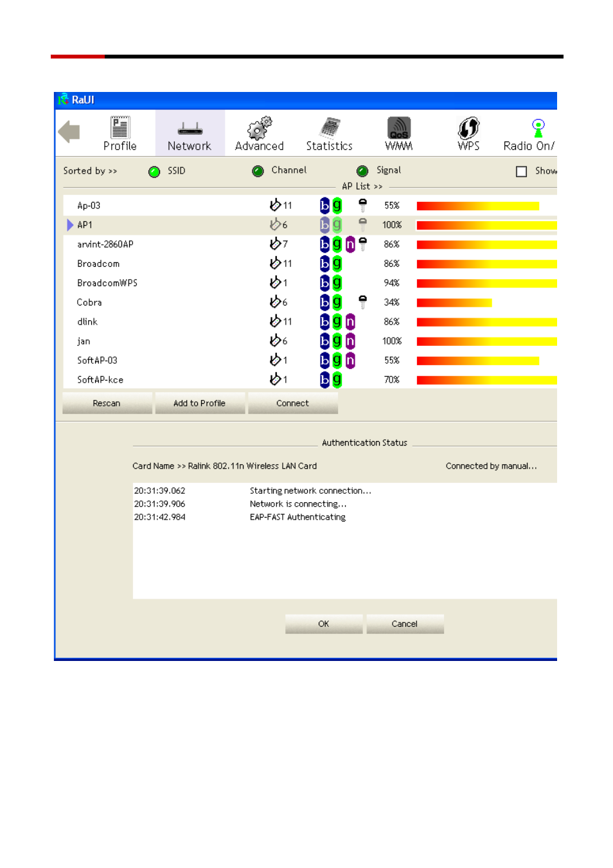Click the Sorted by >> label
The image size is (613, 868).
(90, 171)
